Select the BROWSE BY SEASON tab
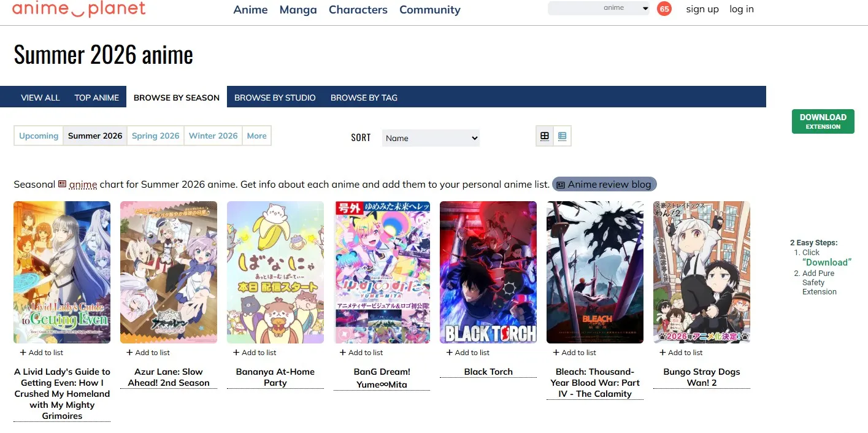 coord(177,98)
